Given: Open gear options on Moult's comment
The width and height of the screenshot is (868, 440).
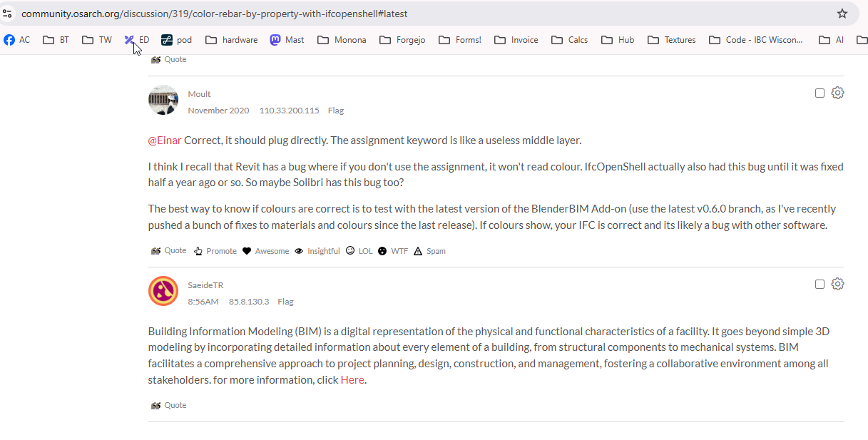Looking at the screenshot, I should (x=838, y=93).
